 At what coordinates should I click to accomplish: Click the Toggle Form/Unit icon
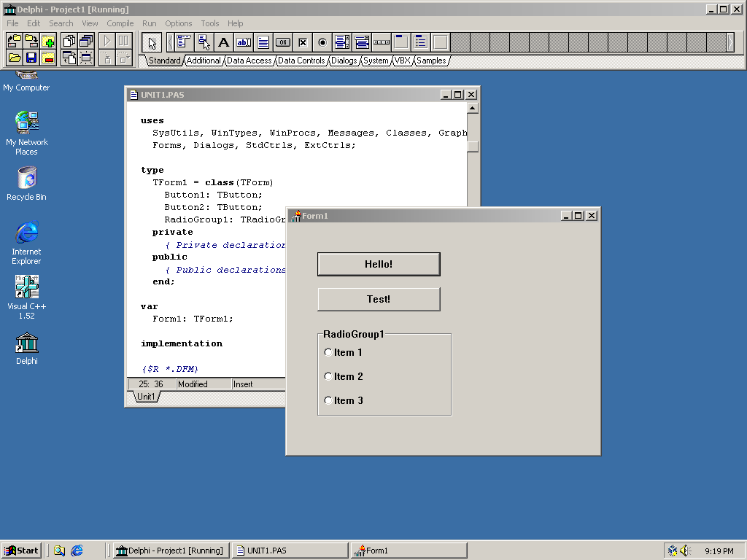(69, 58)
